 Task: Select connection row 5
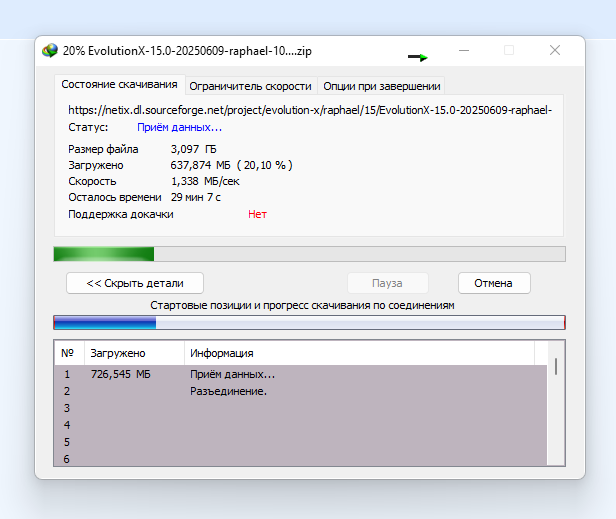coord(301,442)
